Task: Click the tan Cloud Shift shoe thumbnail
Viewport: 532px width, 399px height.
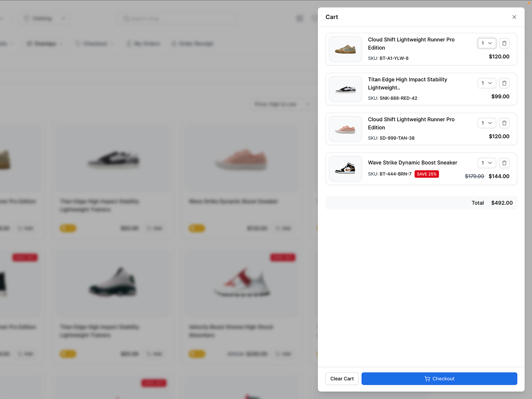Action: click(345, 49)
